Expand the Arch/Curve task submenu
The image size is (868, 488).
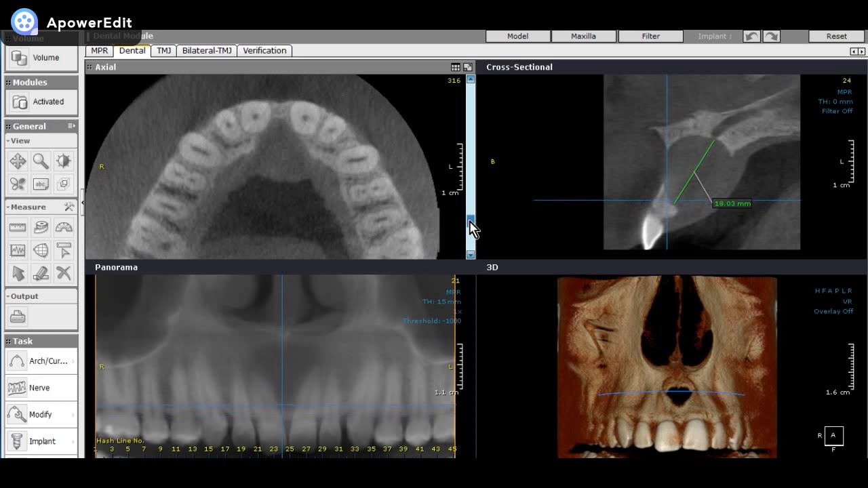point(73,361)
